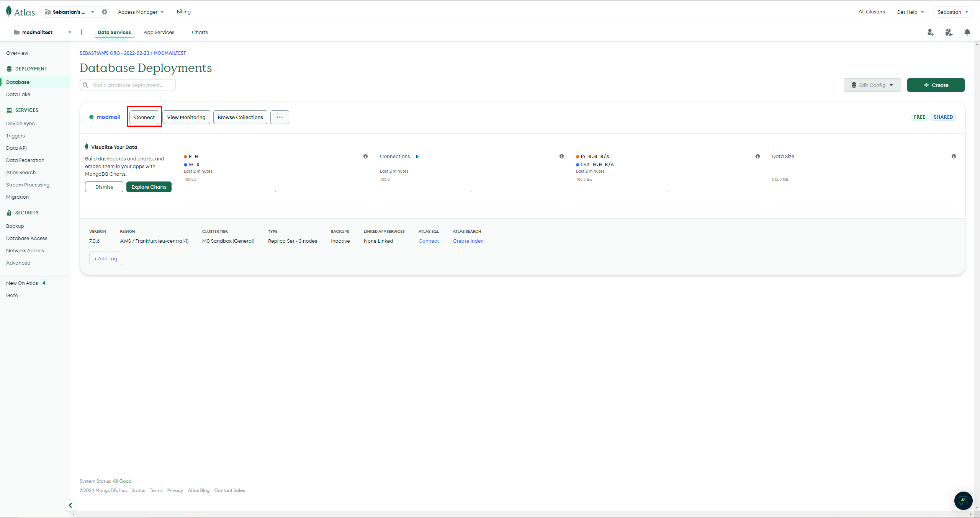Click info icon beside network In/Out chart
Image resolution: width=980 pixels, height=518 pixels.
(x=757, y=156)
